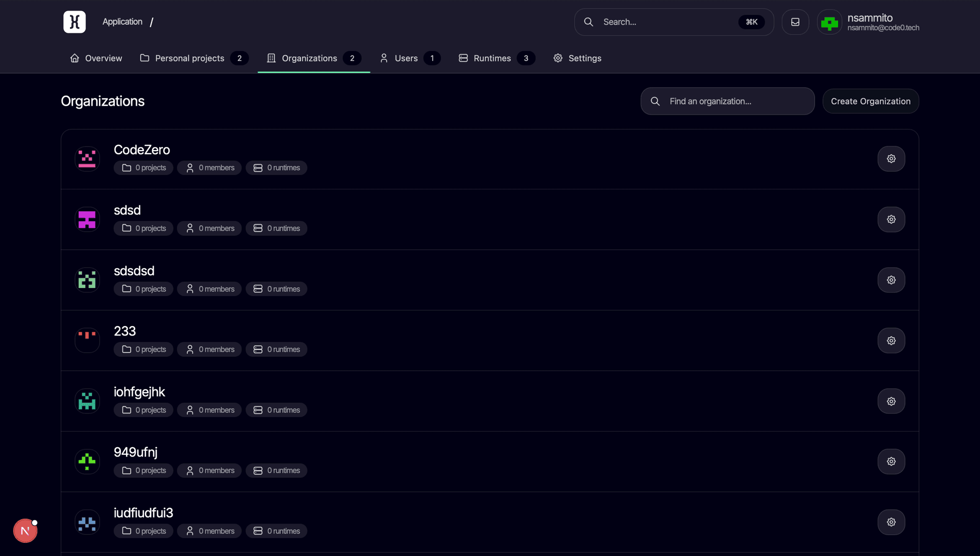Click the red N badge icon

tap(25, 531)
